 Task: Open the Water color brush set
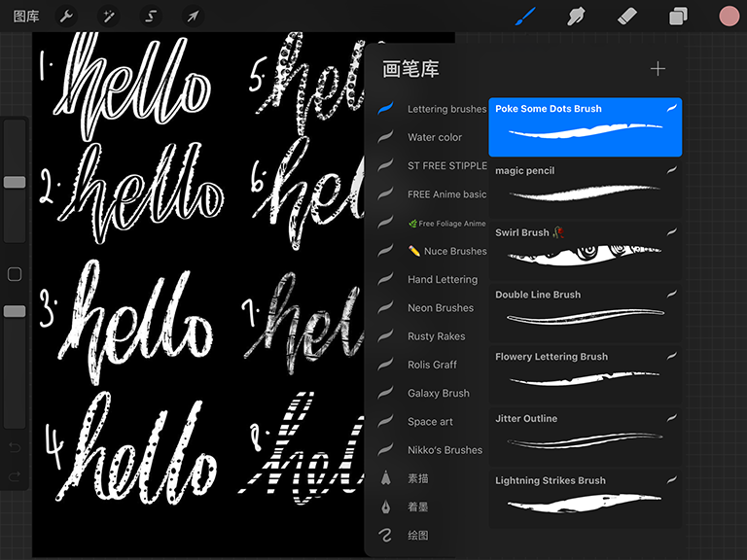pyautogui.click(x=434, y=137)
